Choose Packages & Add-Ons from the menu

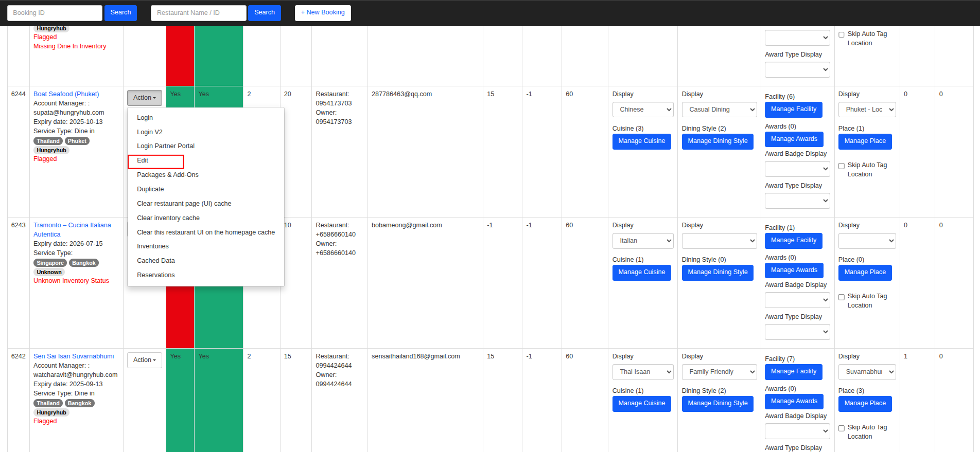pos(167,175)
